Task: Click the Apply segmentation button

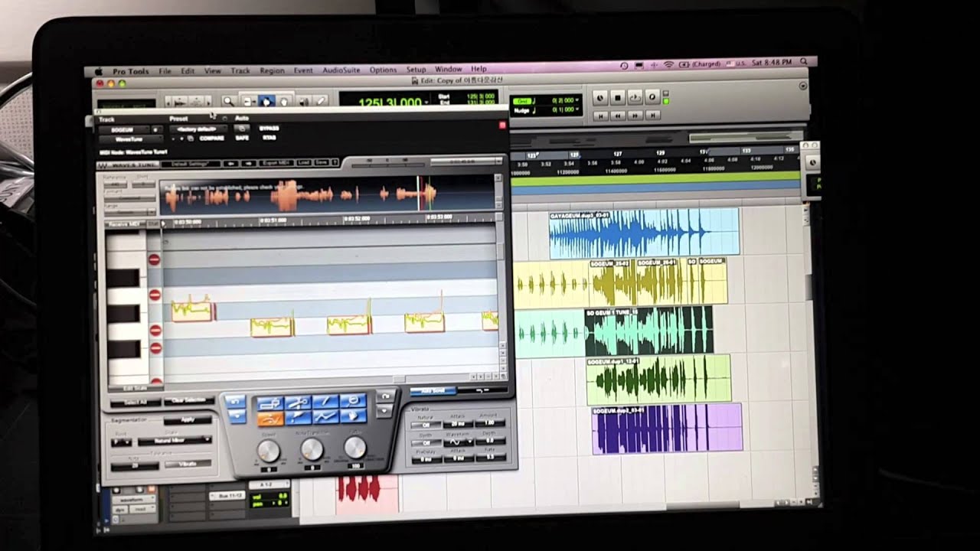Action: click(x=188, y=419)
